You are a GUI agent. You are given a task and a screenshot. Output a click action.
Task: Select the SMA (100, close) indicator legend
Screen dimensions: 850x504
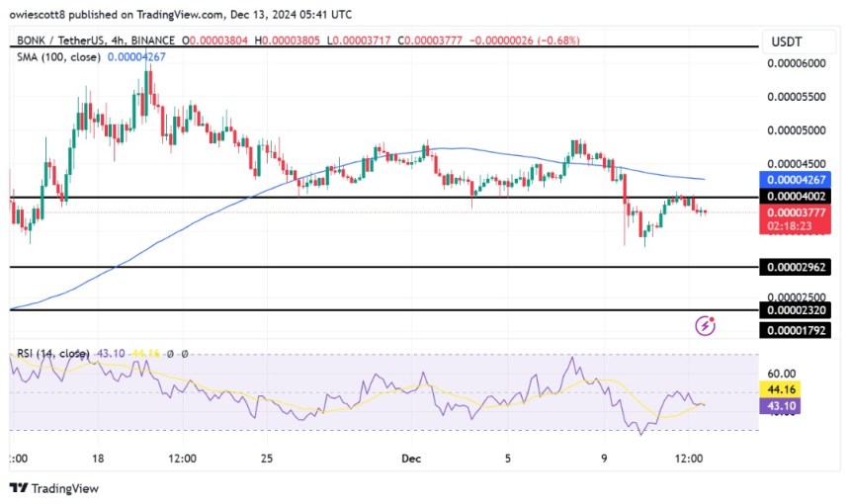(58, 57)
